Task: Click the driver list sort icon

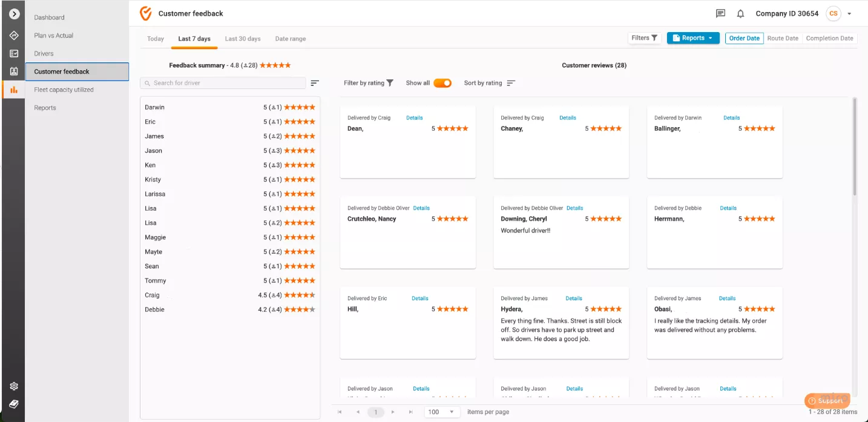Action: click(x=315, y=83)
